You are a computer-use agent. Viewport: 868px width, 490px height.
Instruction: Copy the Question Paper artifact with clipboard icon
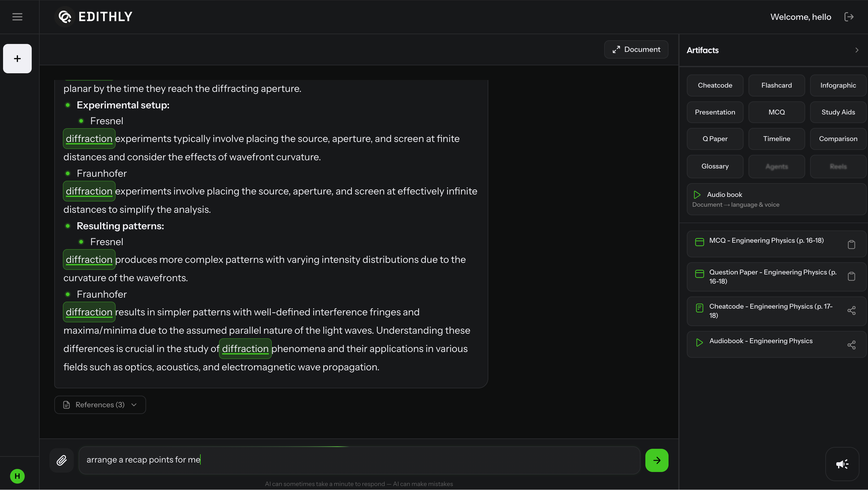[852, 277]
